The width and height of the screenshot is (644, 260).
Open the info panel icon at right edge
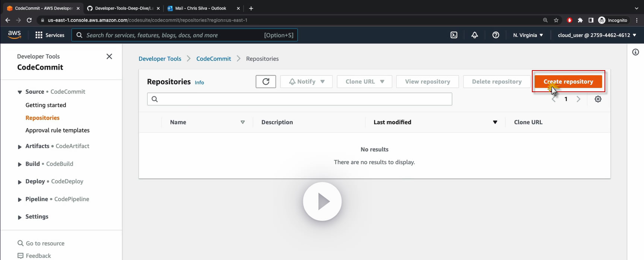tap(635, 52)
